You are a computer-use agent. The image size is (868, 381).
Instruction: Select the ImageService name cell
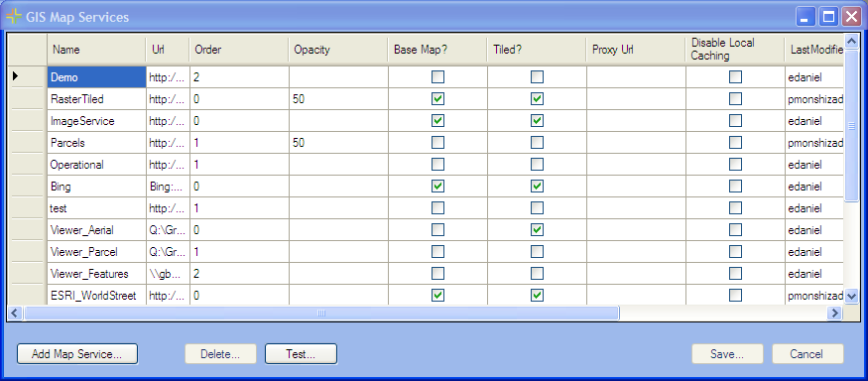coord(96,121)
